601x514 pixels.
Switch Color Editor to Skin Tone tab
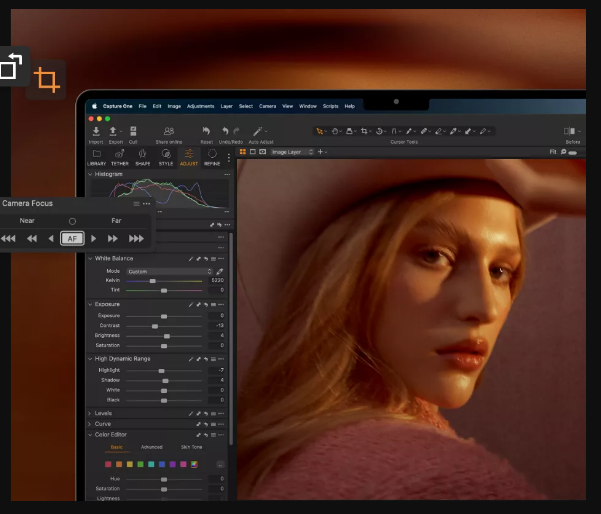191,447
